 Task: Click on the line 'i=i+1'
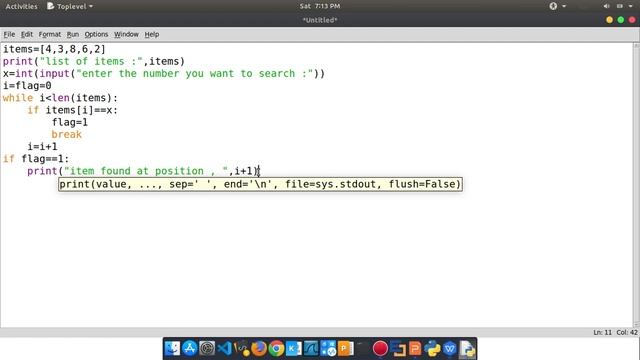(x=42, y=147)
